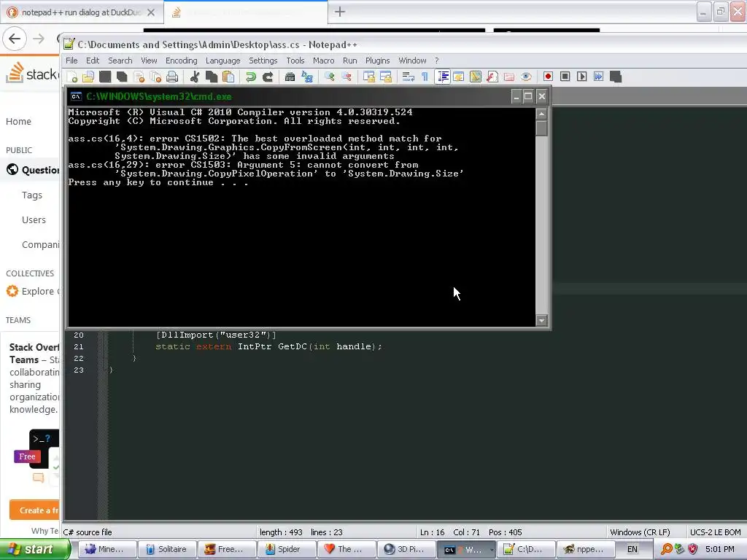Screen dimensions: 747x560
Task: Click the Save All toolbar icon
Action: point(122,77)
